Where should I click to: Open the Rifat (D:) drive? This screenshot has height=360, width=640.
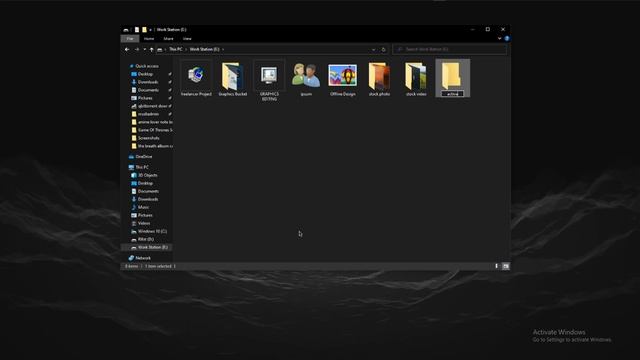pos(146,240)
